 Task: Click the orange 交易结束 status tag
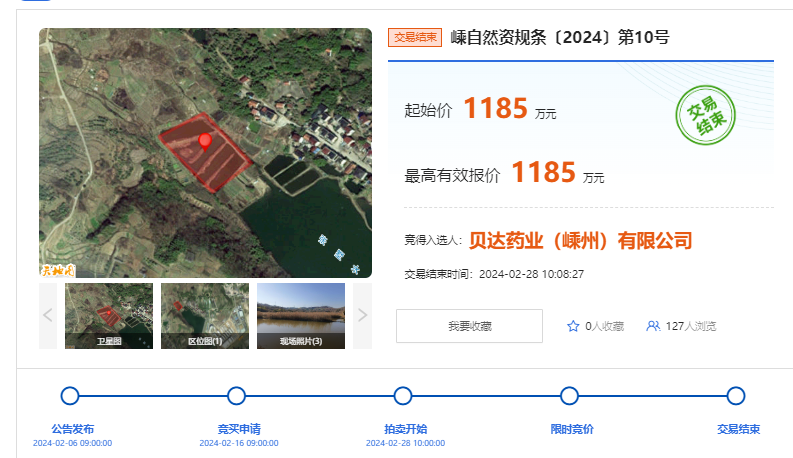[x=415, y=38]
